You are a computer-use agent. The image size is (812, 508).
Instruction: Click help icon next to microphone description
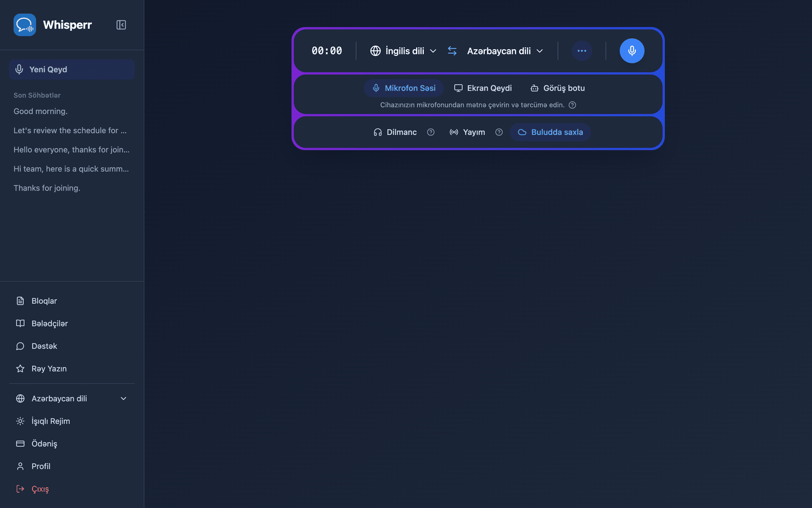click(572, 105)
